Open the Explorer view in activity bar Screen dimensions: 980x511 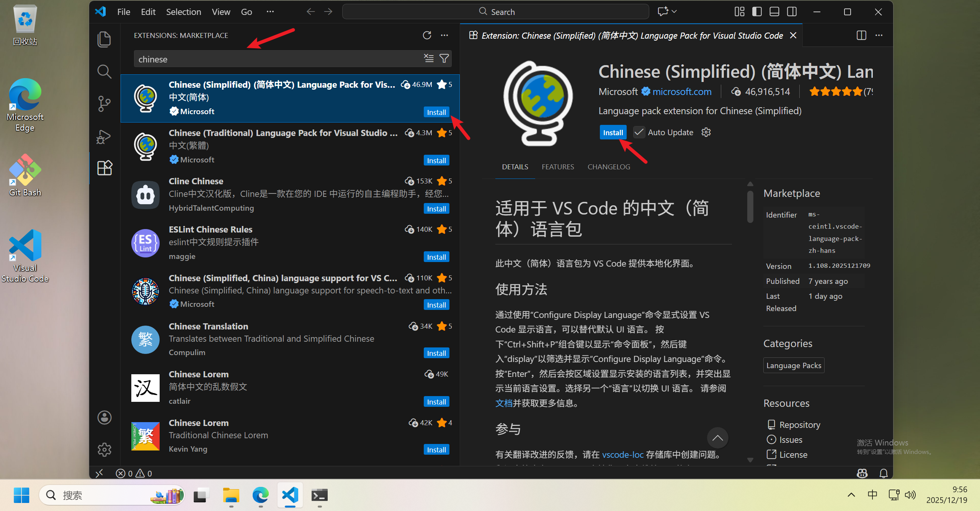point(104,39)
